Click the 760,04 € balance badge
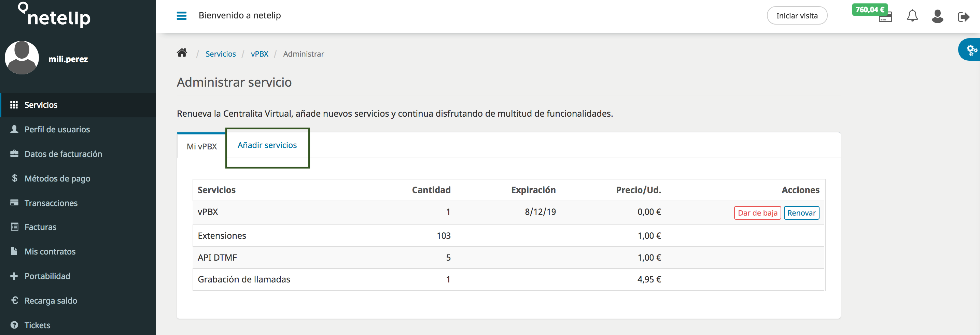Viewport: 980px width, 335px height. pos(870,10)
